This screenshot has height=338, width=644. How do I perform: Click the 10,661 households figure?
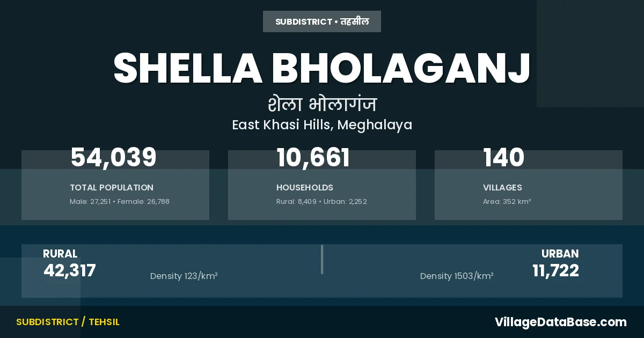pyautogui.click(x=313, y=158)
